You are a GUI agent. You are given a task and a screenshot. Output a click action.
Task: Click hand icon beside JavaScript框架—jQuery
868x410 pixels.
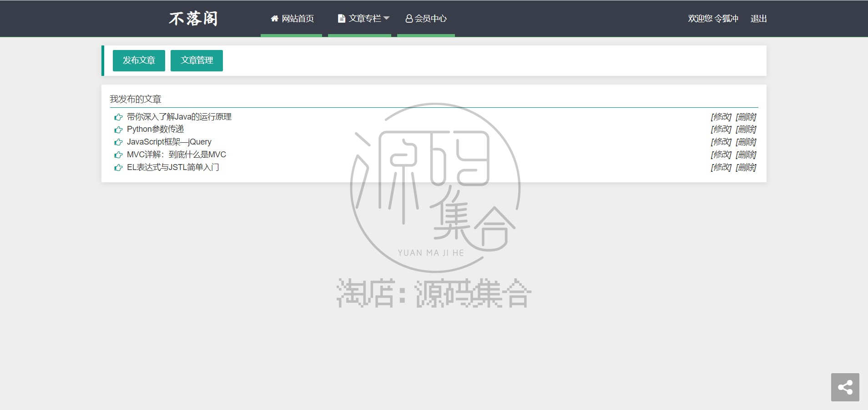[x=118, y=142]
